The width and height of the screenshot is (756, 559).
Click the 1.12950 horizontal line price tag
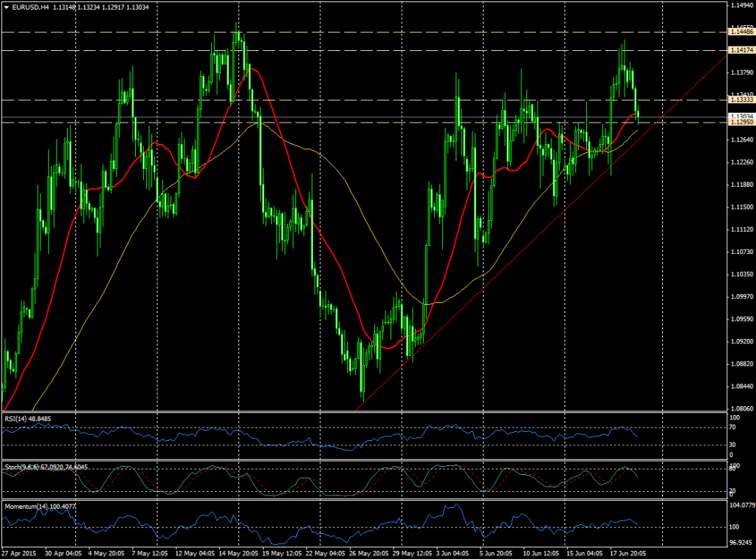pyautogui.click(x=740, y=123)
